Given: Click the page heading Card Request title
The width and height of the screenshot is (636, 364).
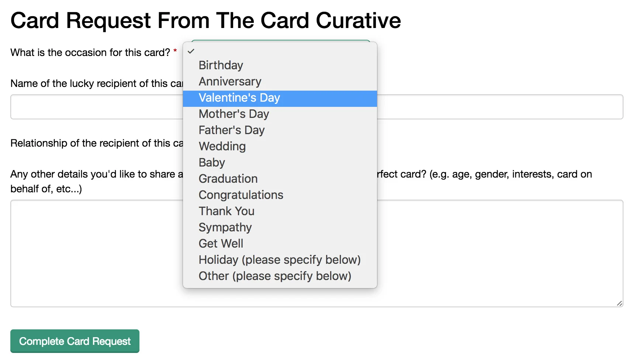Looking at the screenshot, I should (205, 20).
